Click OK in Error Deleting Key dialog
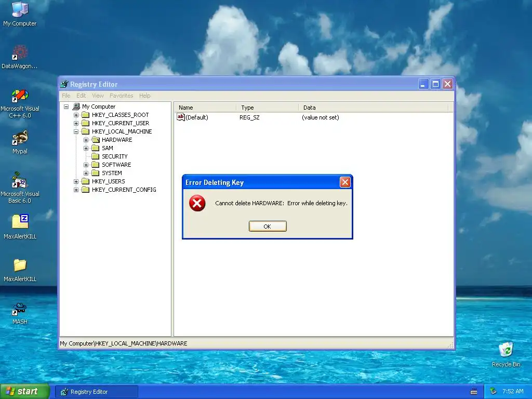Screen dimensions: 532x399 [268, 227]
